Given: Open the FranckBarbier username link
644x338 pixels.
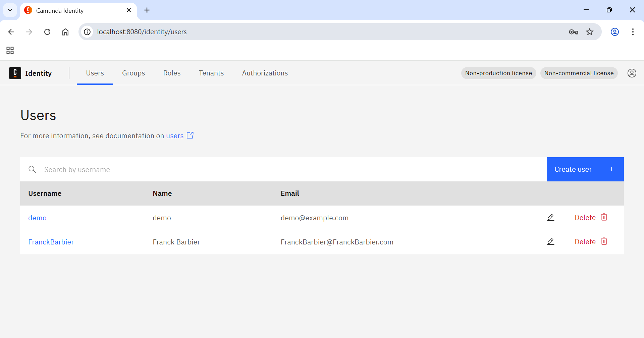Looking at the screenshot, I should point(51,242).
